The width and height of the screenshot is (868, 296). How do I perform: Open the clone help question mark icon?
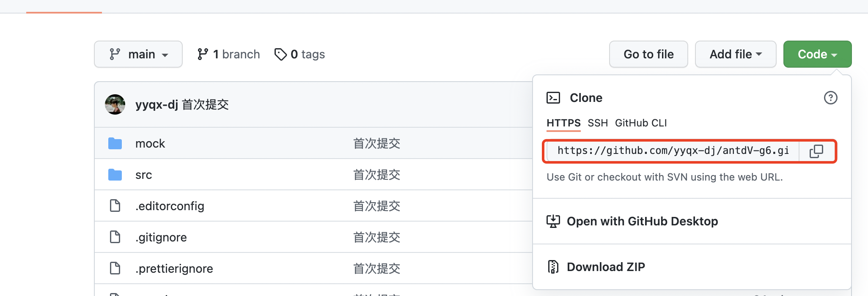pos(830,98)
